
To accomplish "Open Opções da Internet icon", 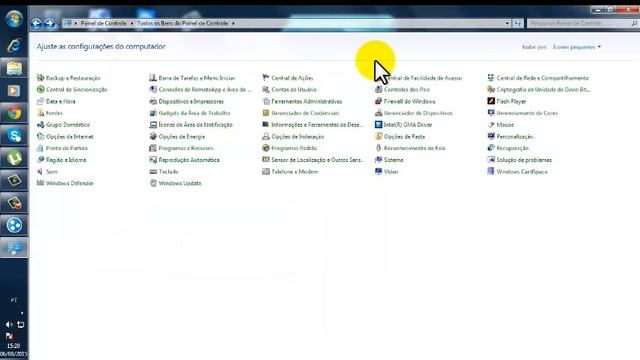I will [40, 136].
